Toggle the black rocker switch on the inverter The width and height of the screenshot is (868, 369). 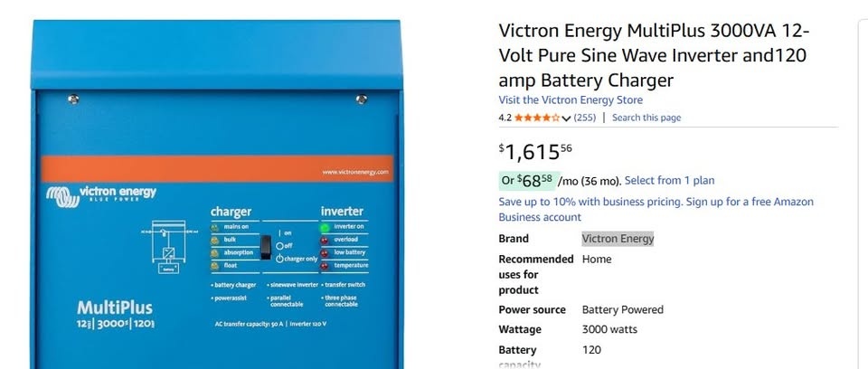266,247
